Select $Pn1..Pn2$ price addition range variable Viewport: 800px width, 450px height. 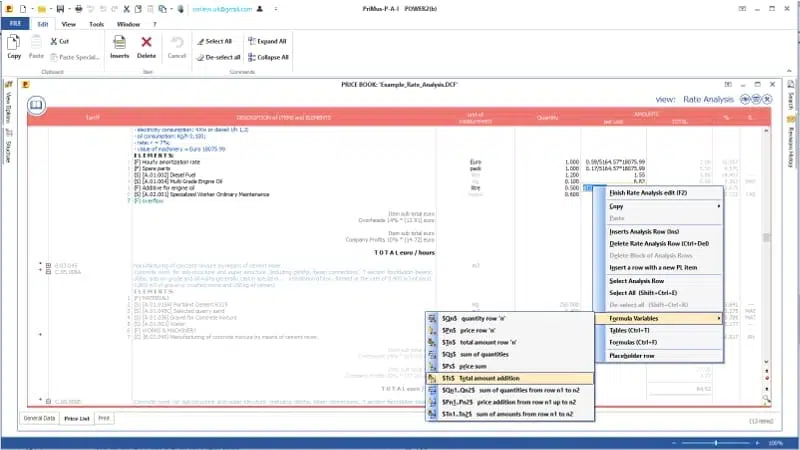(510, 402)
